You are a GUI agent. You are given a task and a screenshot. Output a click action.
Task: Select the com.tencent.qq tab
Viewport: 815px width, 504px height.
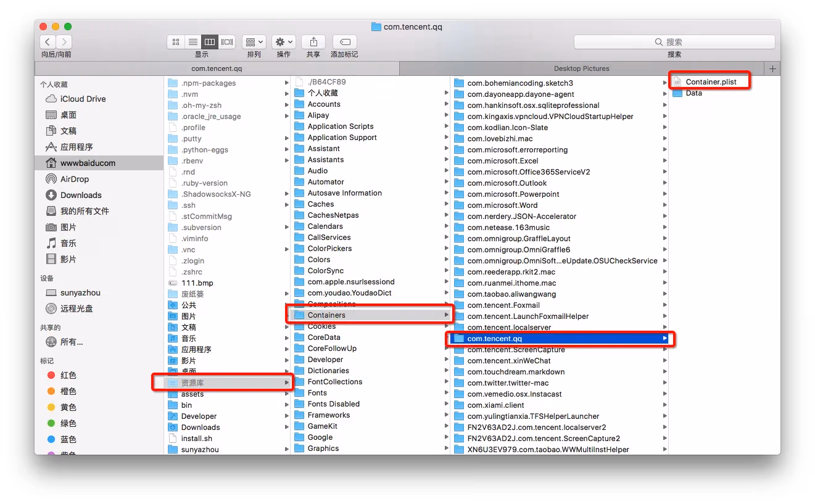(x=217, y=68)
